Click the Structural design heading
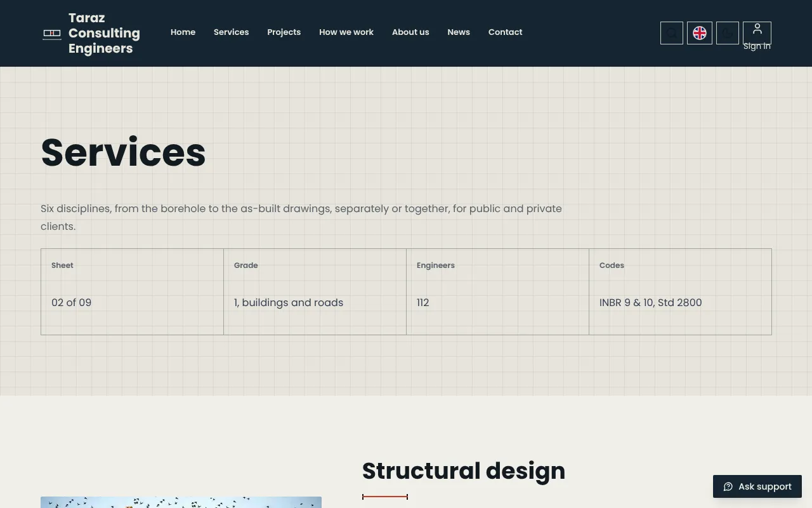The width and height of the screenshot is (812, 508). pos(463,471)
